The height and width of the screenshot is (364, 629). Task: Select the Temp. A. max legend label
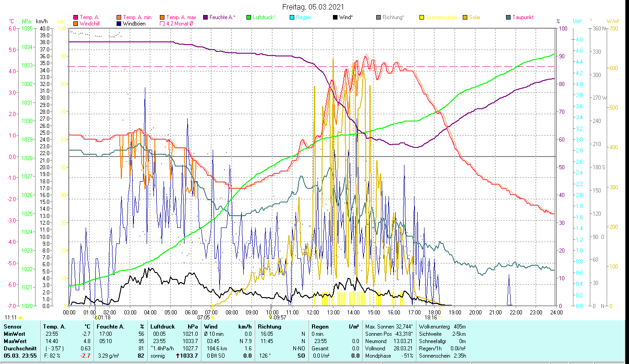[181, 17]
